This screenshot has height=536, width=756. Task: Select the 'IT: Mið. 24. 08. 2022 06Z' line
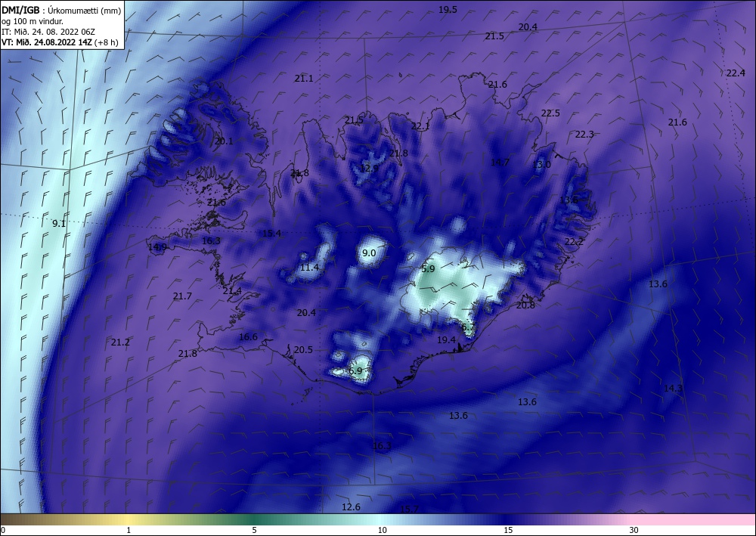48,32
